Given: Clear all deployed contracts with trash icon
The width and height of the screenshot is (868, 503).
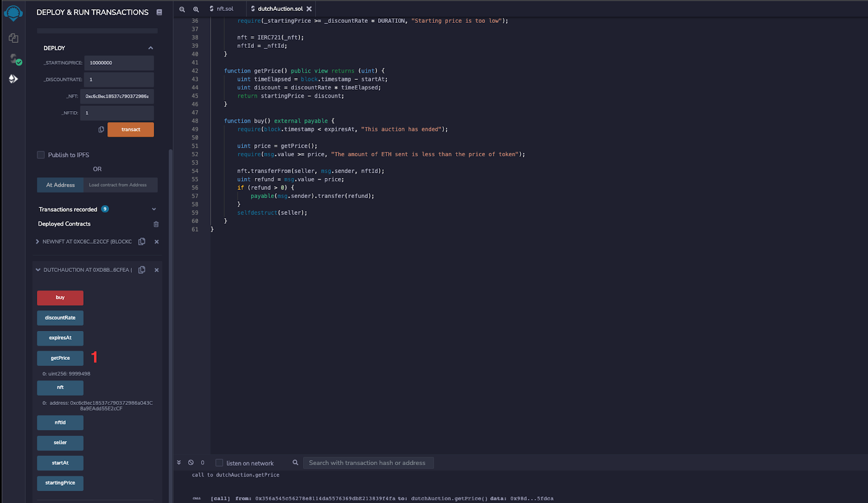Looking at the screenshot, I should [156, 224].
